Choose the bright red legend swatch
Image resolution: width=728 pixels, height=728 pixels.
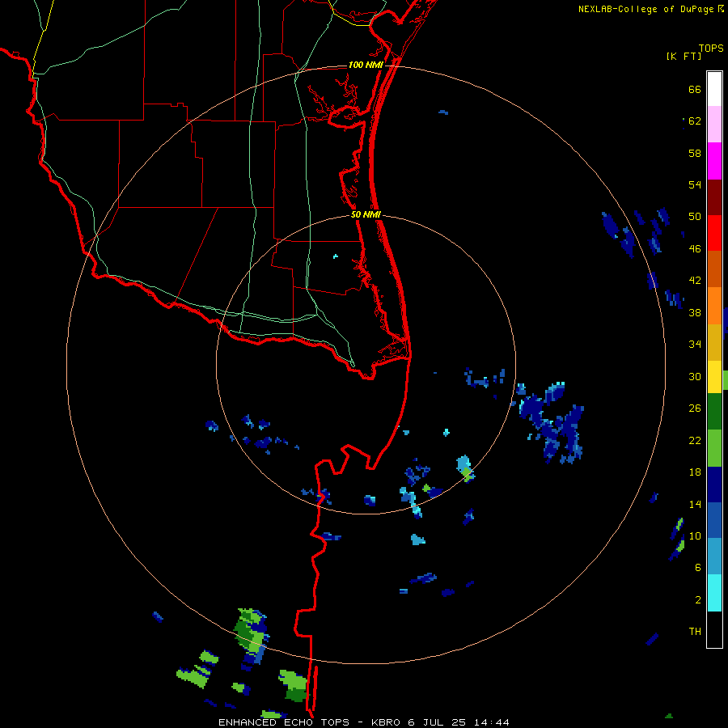714,233
